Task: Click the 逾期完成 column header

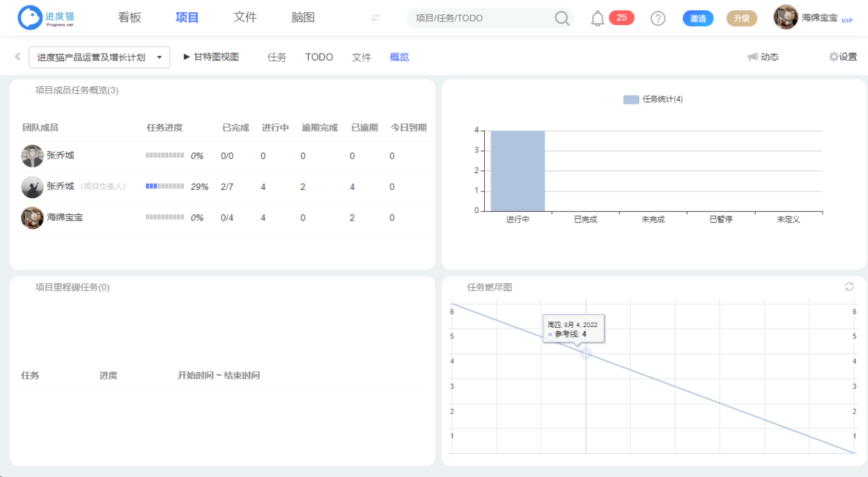Action: (319, 128)
